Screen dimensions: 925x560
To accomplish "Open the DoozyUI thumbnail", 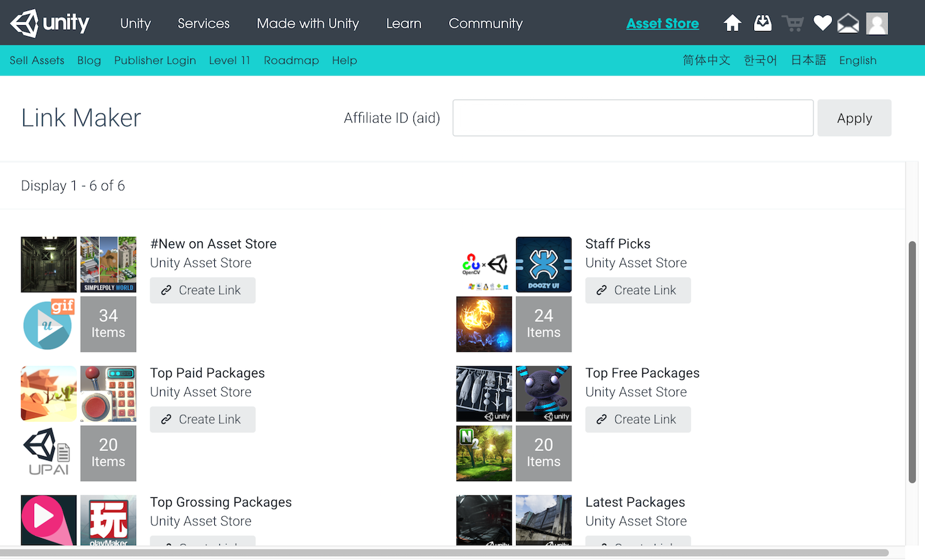I will [544, 265].
